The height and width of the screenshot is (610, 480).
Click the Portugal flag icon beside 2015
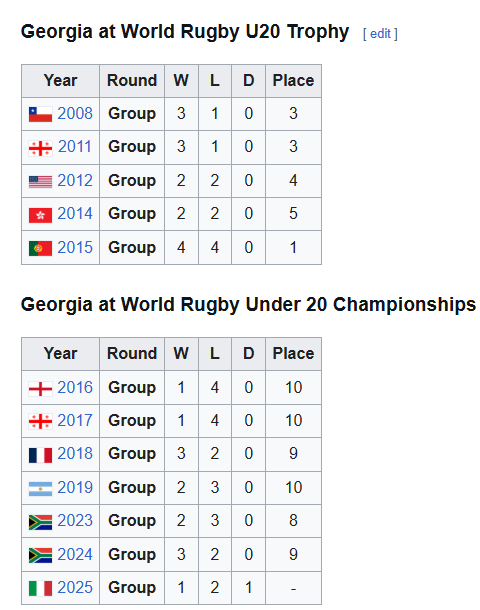pos(40,249)
